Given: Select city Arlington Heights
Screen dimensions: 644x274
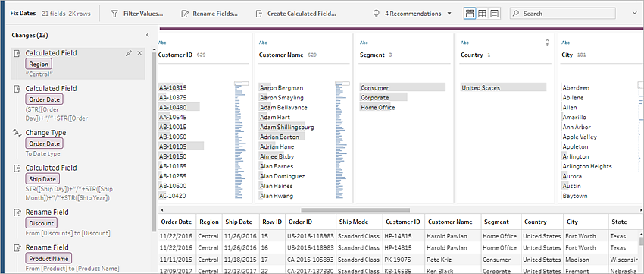Looking at the screenshot, I should click(587, 166).
